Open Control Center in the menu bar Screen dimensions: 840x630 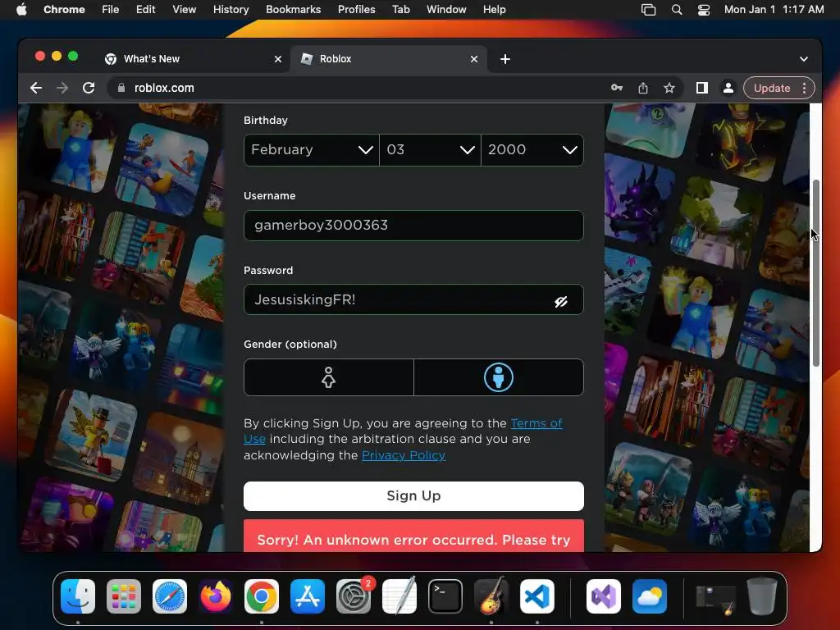(703, 10)
